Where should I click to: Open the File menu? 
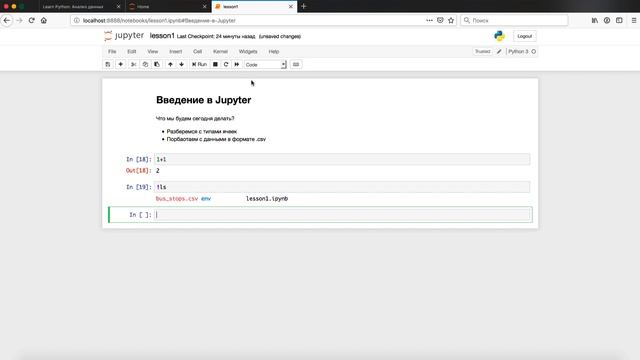[112, 51]
